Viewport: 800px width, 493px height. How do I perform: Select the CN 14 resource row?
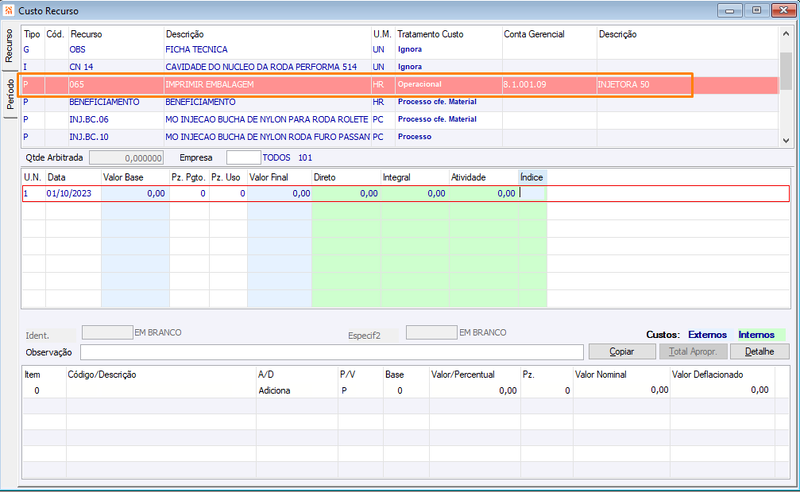tap(400, 67)
